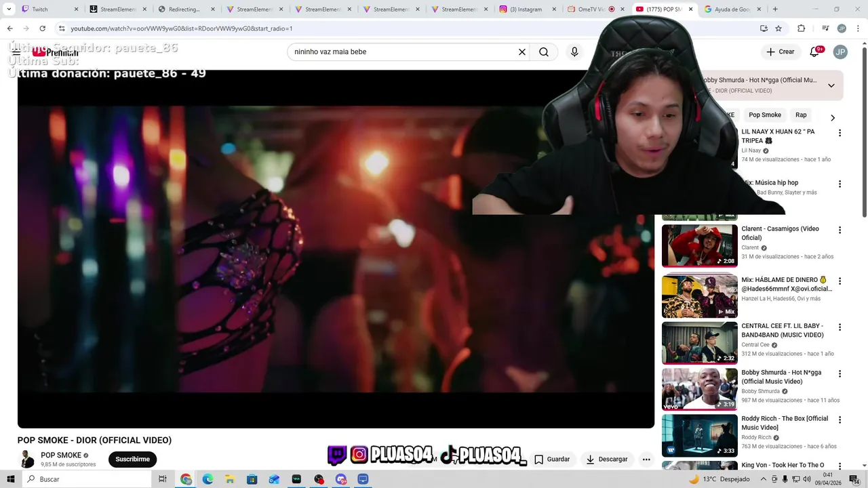Open Microsoft Edge from the taskbar
This screenshot has width=868, height=488.
pyautogui.click(x=208, y=479)
